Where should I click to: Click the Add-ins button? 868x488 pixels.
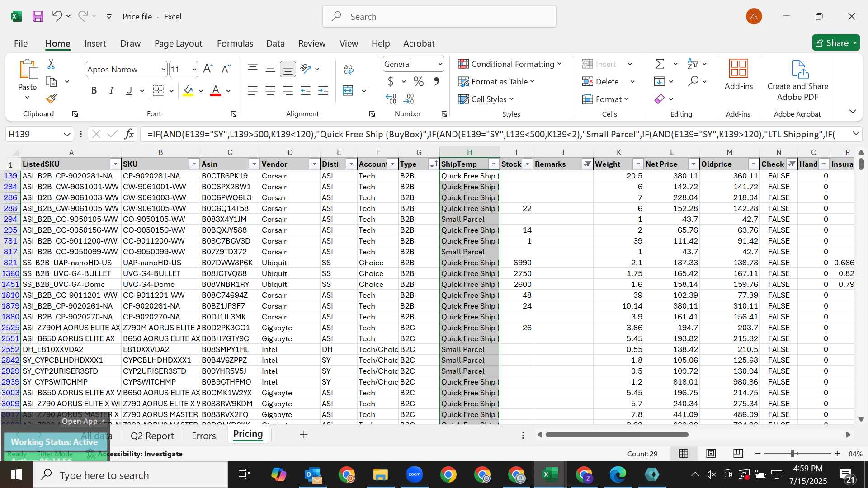click(x=739, y=75)
